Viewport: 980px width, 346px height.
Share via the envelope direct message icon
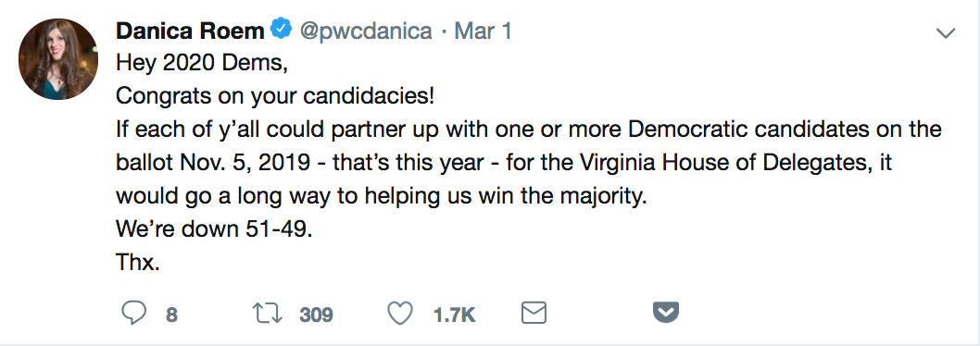[534, 313]
